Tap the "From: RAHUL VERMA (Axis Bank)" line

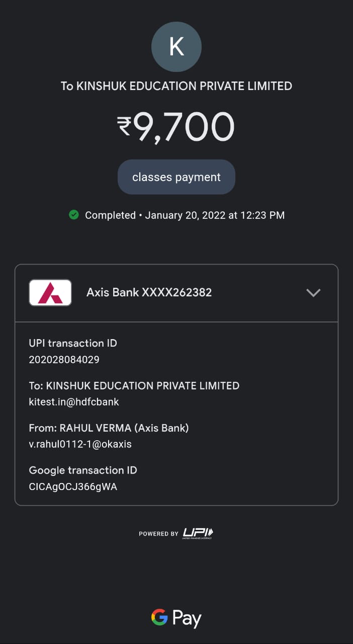[x=109, y=428]
